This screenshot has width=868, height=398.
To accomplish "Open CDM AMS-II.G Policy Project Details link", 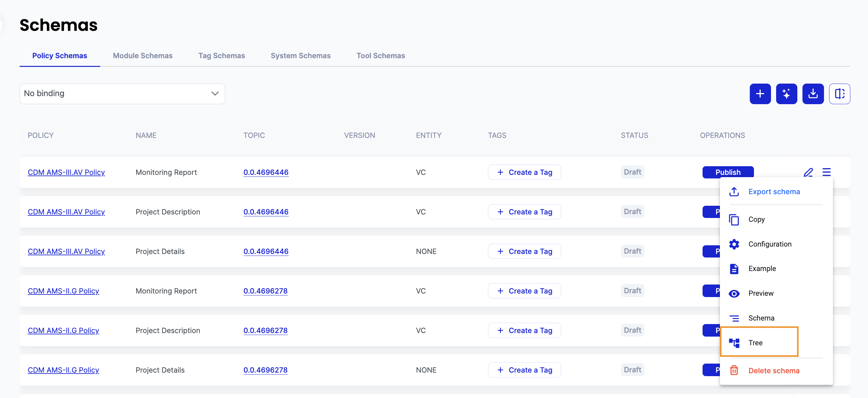I will [63, 370].
